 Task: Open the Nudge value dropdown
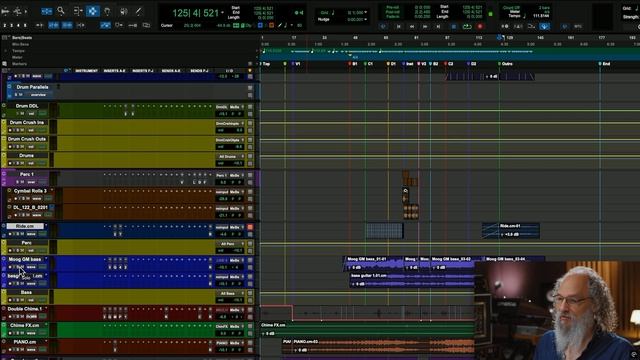point(365,19)
